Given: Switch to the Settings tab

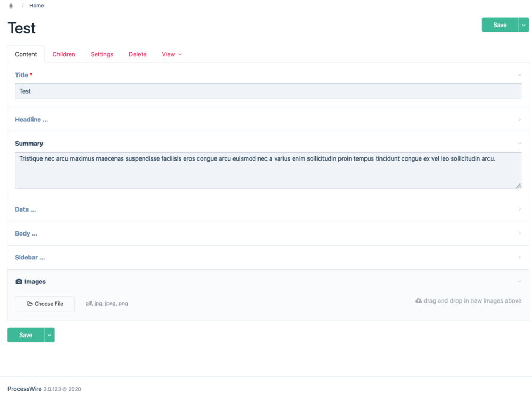Looking at the screenshot, I should pyautogui.click(x=102, y=54).
